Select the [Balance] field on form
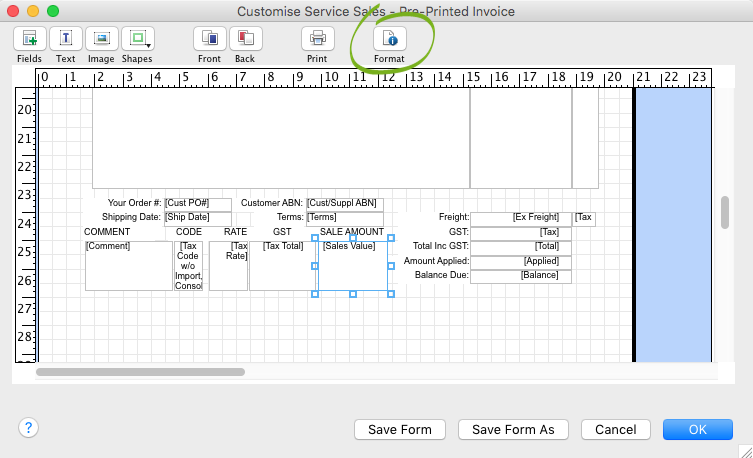The width and height of the screenshot is (753, 458). click(520, 276)
